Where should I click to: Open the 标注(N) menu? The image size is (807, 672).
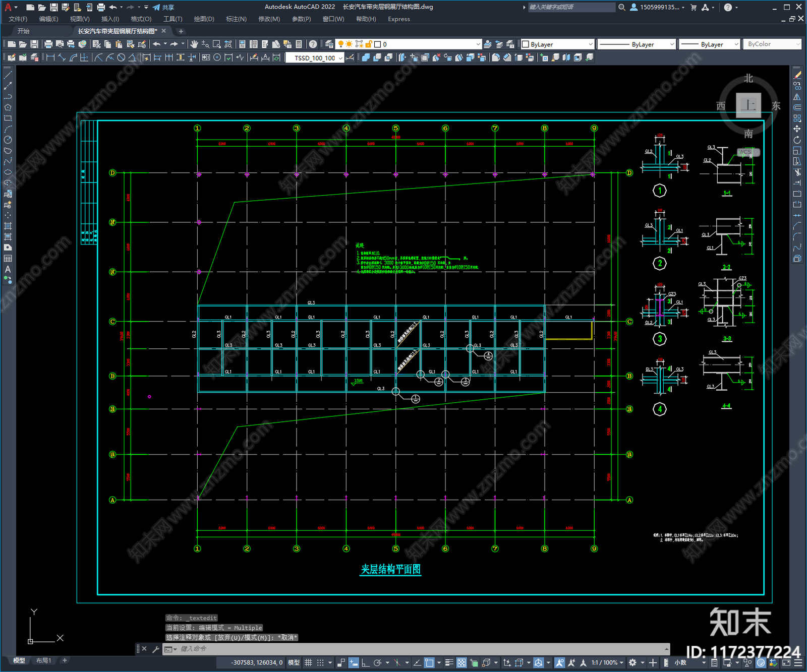(x=236, y=19)
